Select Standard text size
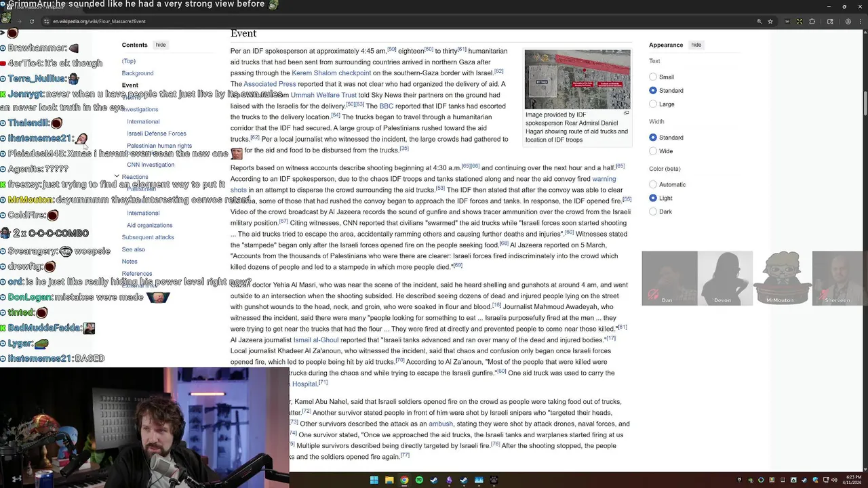 pos(653,91)
